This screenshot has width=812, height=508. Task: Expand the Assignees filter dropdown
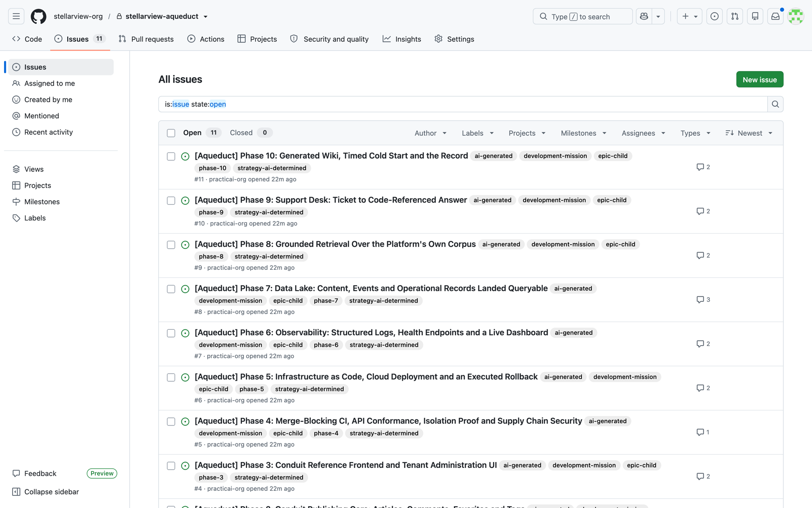643,133
